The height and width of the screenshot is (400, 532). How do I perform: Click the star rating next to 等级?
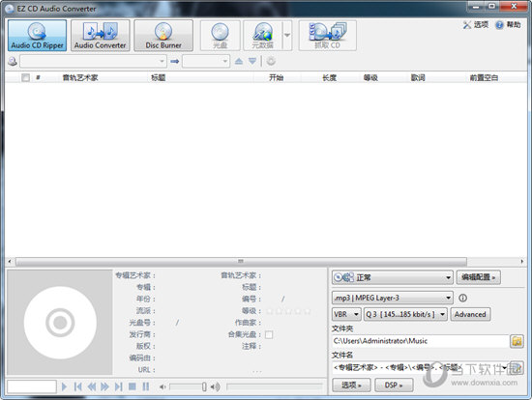288,311
